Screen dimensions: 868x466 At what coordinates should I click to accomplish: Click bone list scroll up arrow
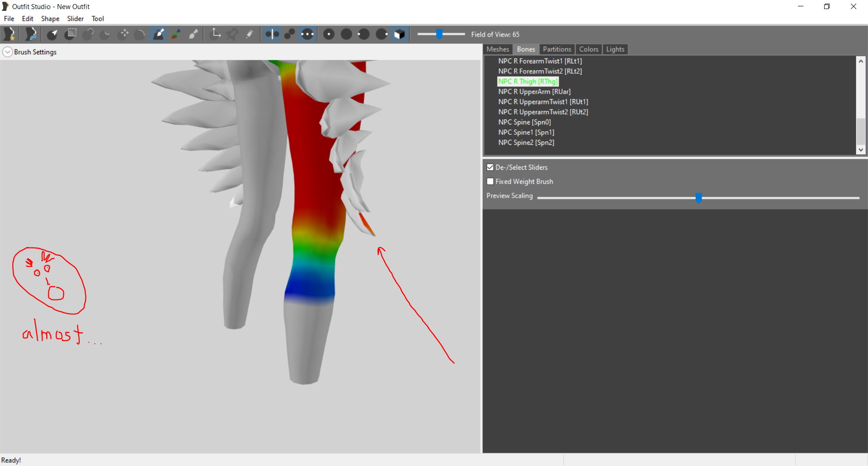pyautogui.click(x=861, y=61)
